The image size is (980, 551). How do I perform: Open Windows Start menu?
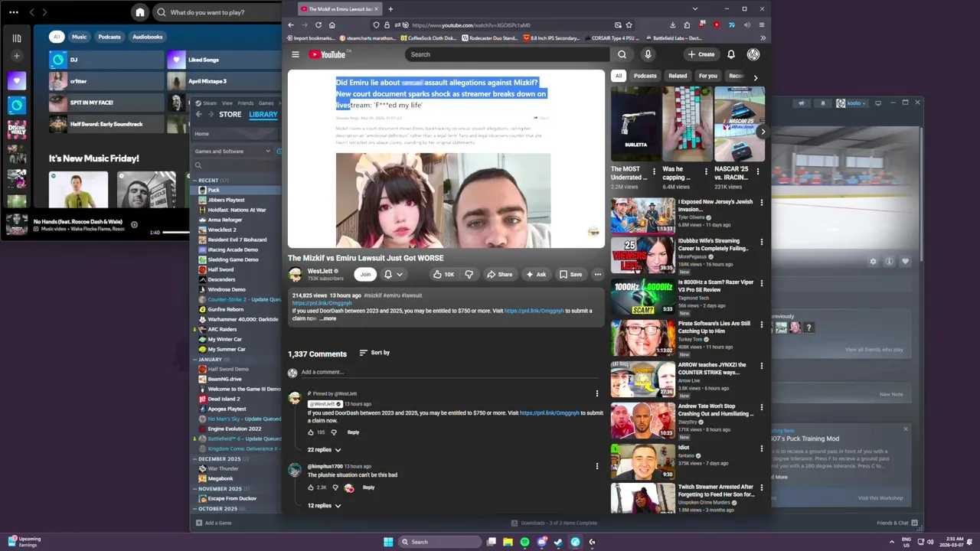coord(388,542)
